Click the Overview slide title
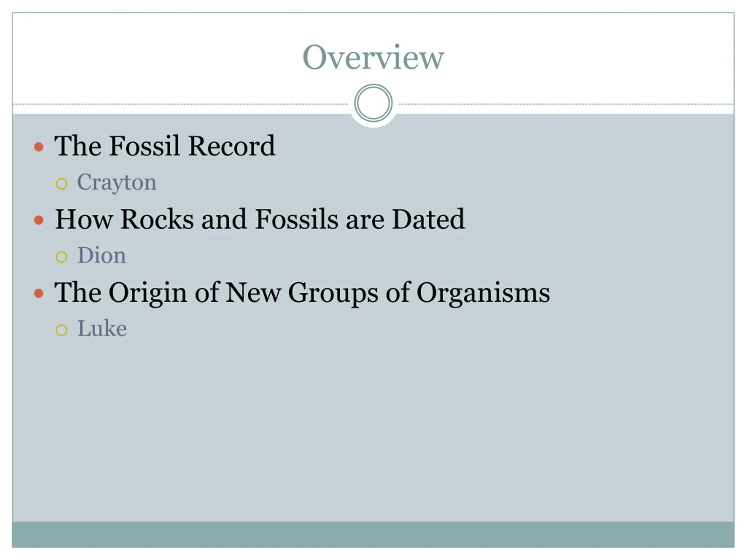 point(373,57)
